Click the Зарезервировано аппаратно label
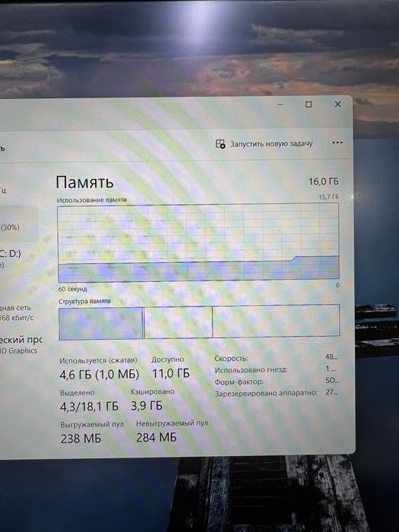The image size is (399, 532). (x=266, y=393)
